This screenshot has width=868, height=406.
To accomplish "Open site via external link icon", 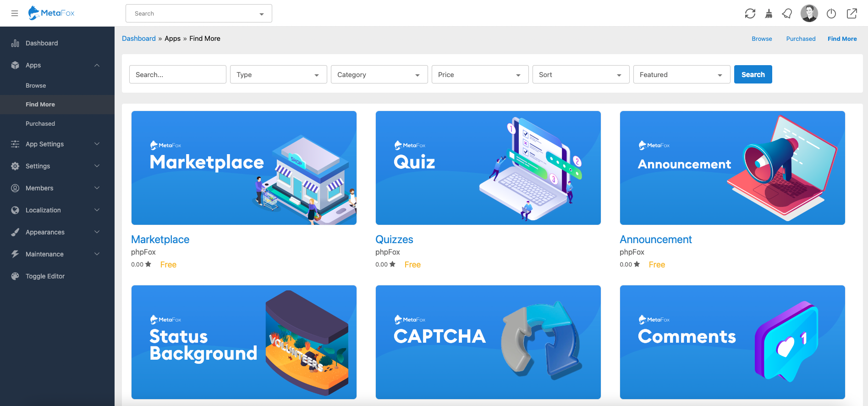I will click(x=852, y=14).
